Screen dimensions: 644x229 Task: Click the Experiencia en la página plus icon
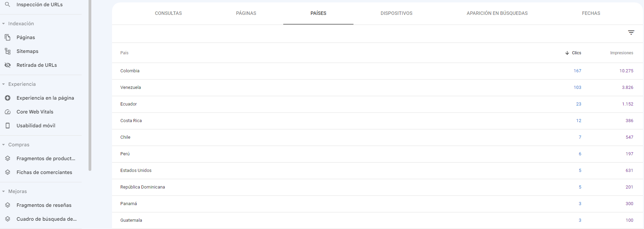[x=7, y=98]
